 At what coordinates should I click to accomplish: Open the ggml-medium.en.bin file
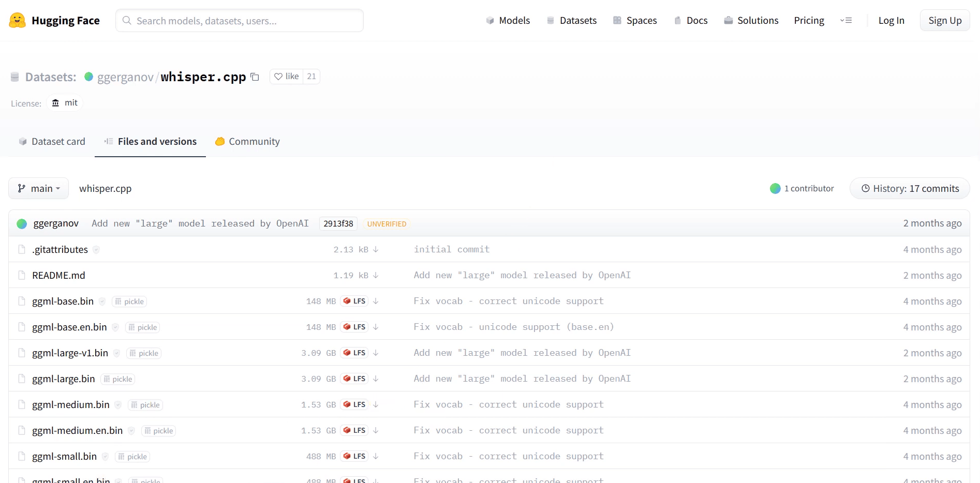[x=77, y=430]
